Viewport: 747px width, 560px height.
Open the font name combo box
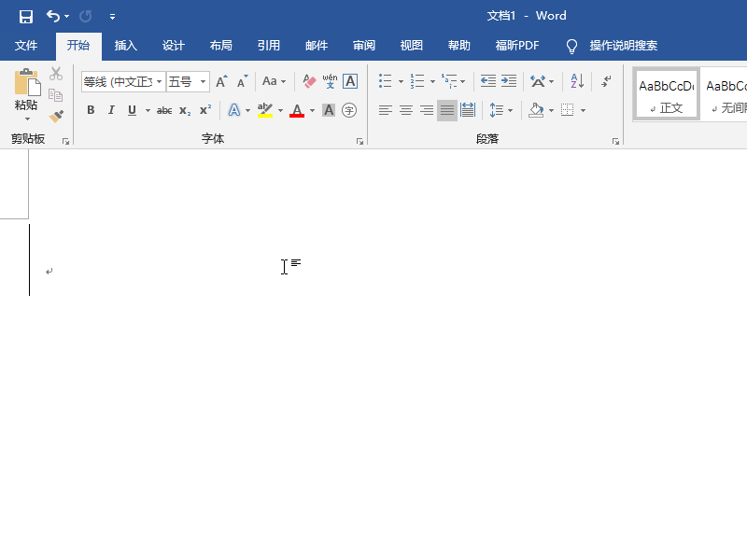click(x=123, y=82)
